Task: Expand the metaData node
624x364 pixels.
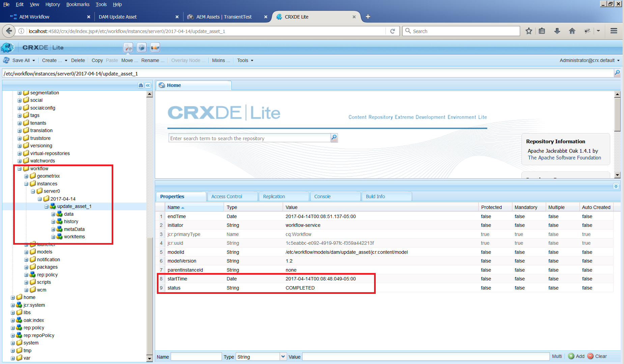Action: coord(53,230)
